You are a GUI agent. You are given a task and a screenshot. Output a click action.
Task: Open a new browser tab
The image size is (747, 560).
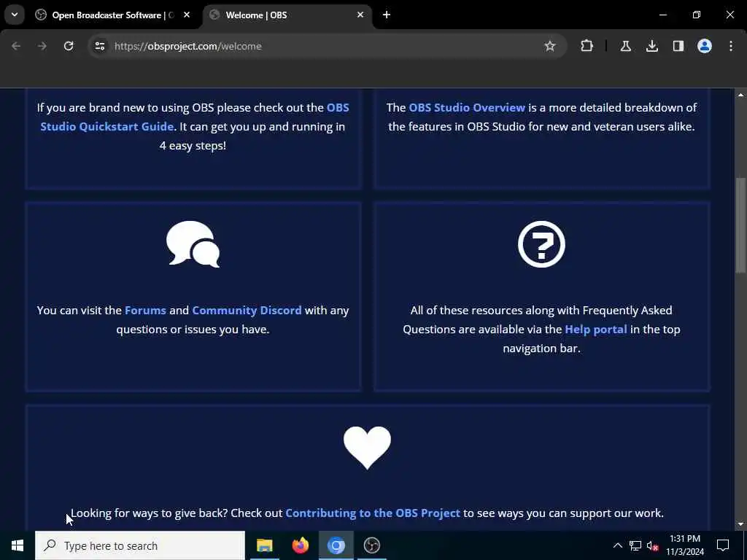[387, 15]
